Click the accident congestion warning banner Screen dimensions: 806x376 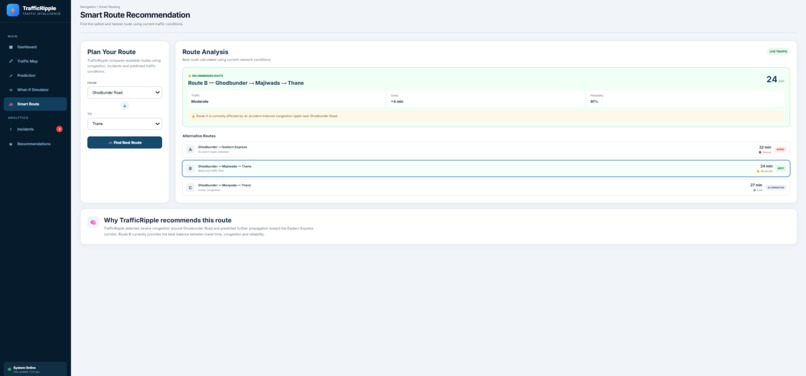click(486, 116)
